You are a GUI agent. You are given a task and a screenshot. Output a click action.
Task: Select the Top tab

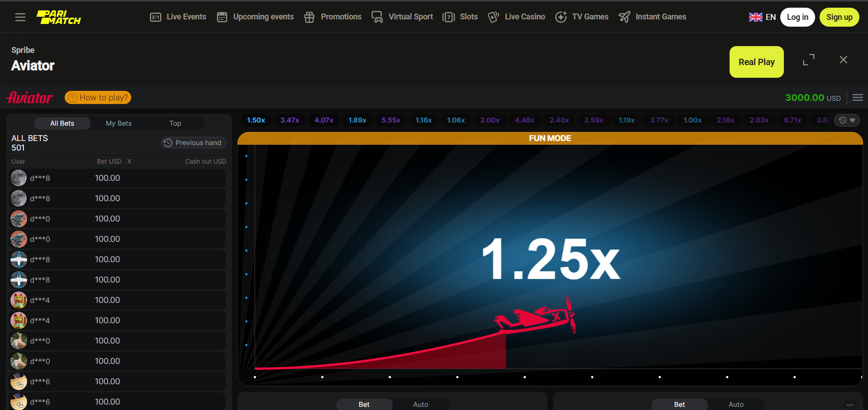click(x=175, y=123)
